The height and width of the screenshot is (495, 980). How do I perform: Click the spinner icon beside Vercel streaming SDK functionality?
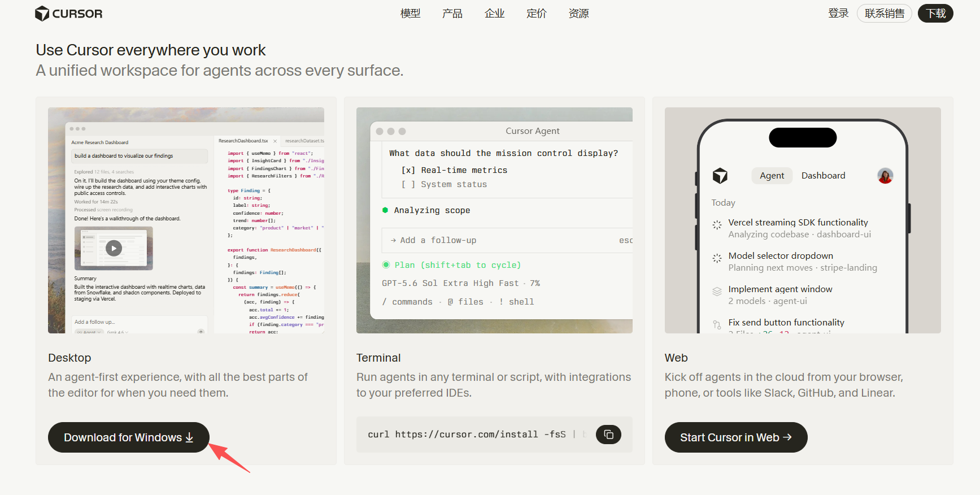717,225
